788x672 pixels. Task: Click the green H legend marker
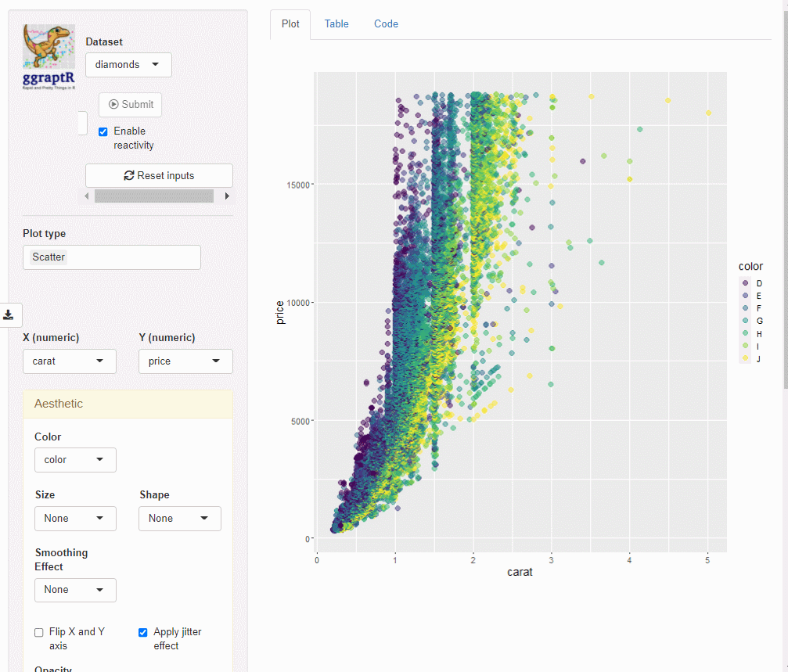(745, 333)
